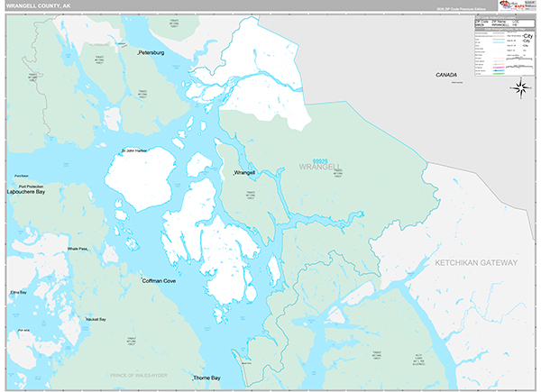Click the 'WRANGELL COUNTY, AK' map title

point(38,6)
